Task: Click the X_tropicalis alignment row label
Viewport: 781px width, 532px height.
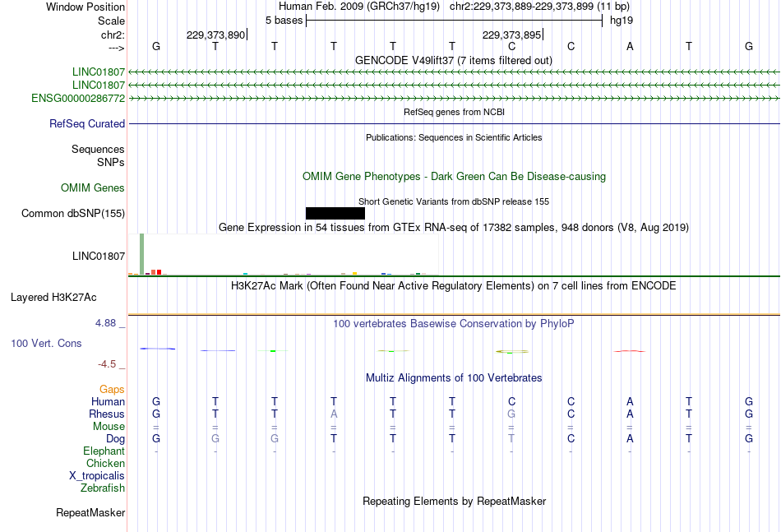Action: [x=97, y=476]
